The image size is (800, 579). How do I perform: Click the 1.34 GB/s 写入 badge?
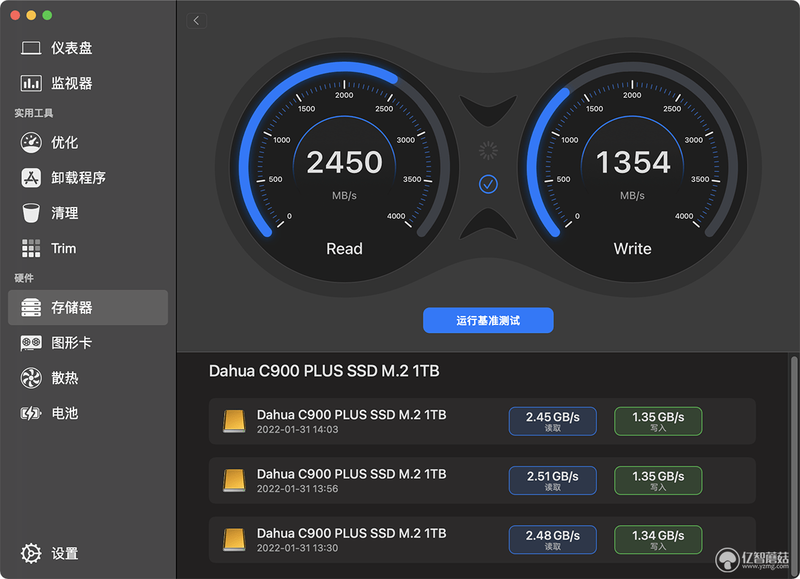(658, 540)
